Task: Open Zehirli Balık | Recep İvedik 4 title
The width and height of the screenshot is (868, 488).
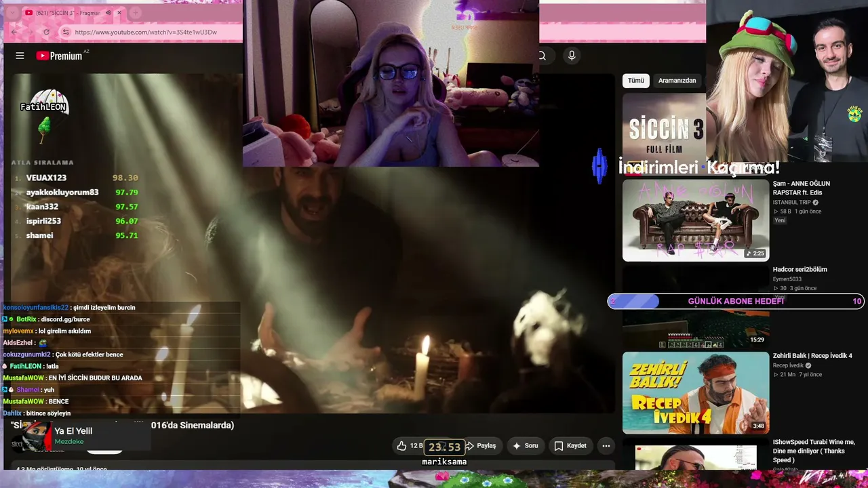Action: pyautogui.click(x=812, y=356)
